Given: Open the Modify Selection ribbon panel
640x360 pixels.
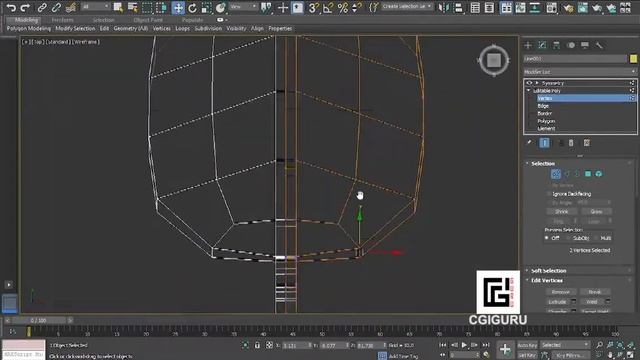Looking at the screenshot, I should click(75, 29).
